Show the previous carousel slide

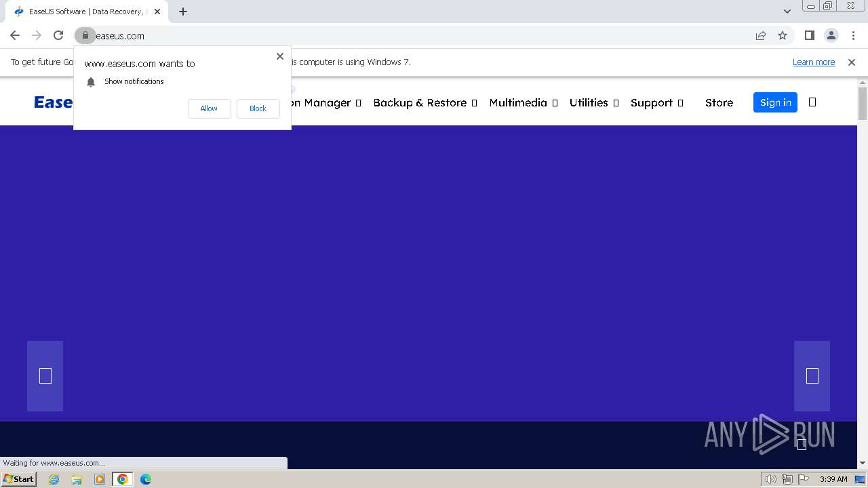[45, 376]
